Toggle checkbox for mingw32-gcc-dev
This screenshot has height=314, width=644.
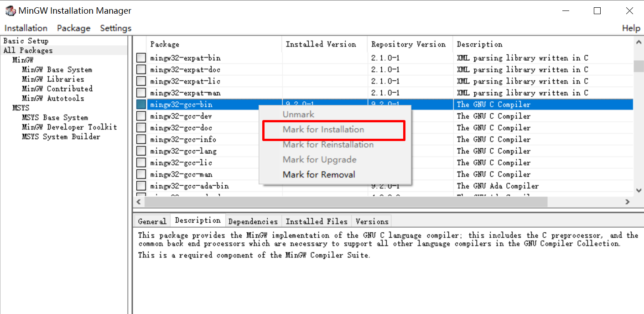click(x=141, y=116)
